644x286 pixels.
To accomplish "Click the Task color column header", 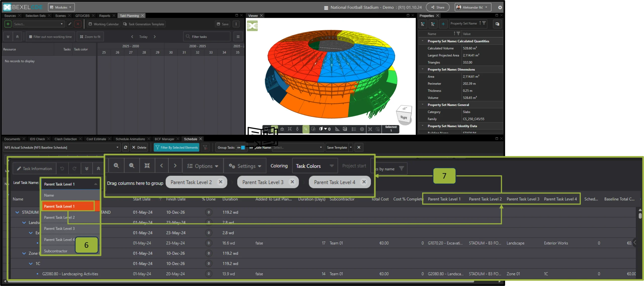I will (x=81, y=49).
